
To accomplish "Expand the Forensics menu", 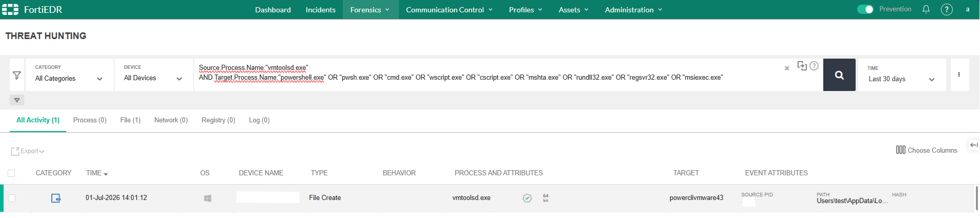I will coord(370,10).
